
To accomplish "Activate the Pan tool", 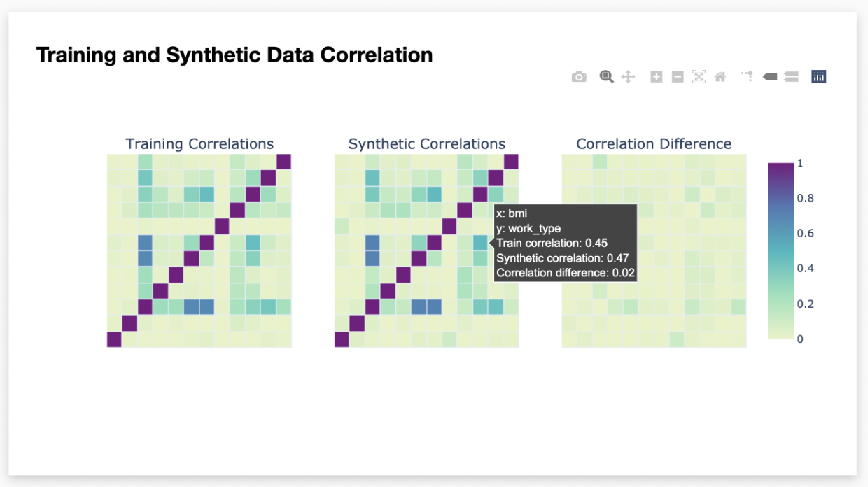I will point(629,77).
